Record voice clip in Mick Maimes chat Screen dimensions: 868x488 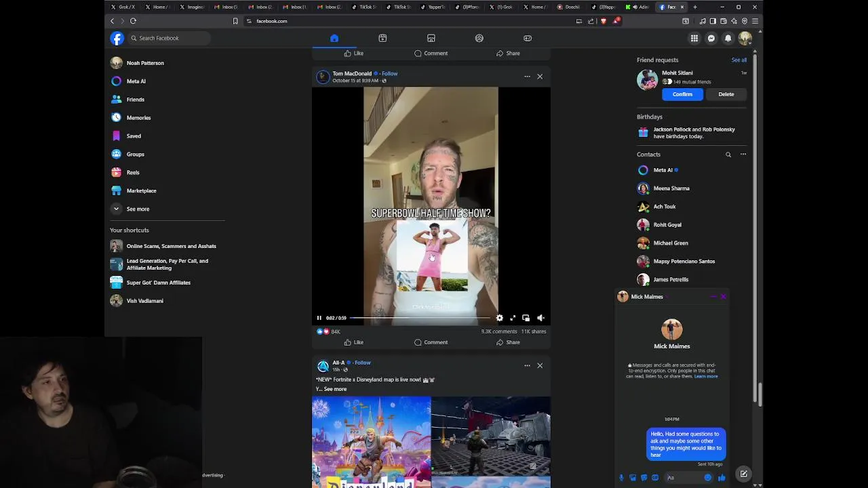[x=621, y=478]
